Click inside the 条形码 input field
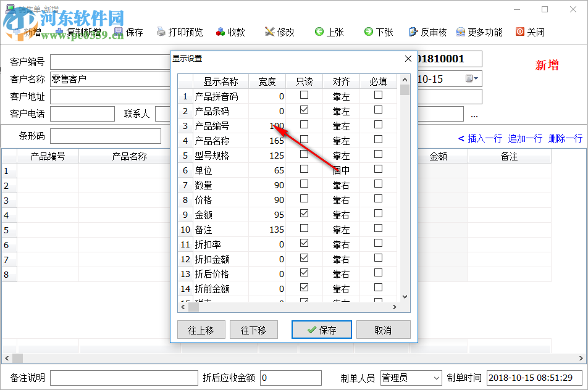 [105, 136]
